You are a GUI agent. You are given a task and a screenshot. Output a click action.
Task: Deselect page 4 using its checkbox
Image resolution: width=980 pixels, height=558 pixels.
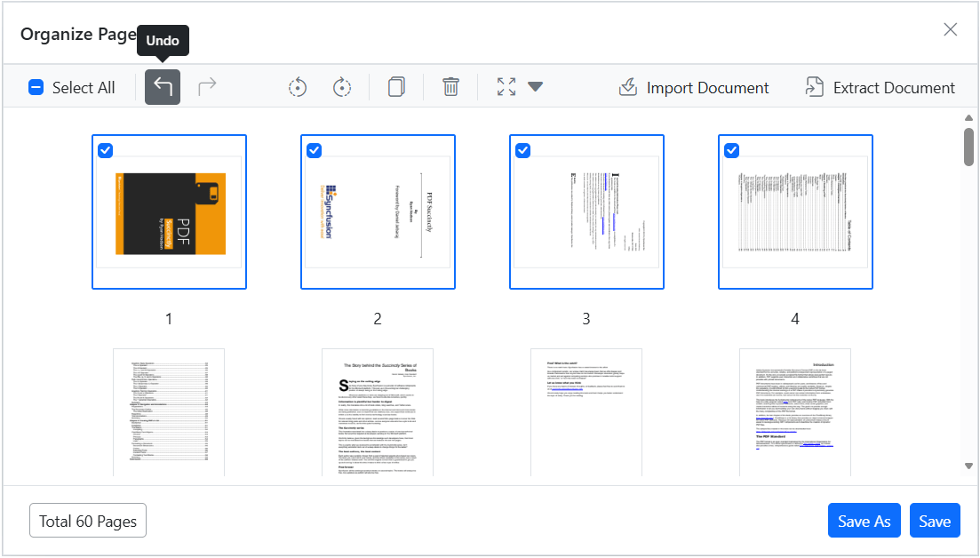click(x=732, y=150)
